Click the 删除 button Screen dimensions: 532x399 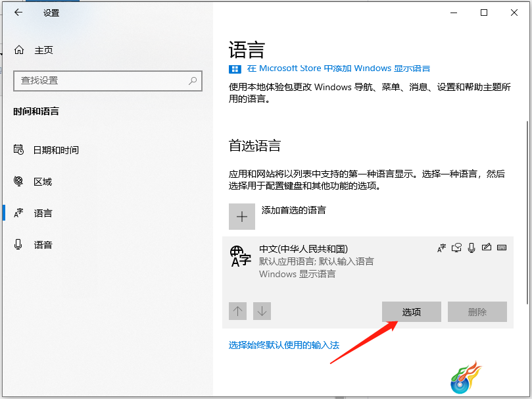(477, 311)
